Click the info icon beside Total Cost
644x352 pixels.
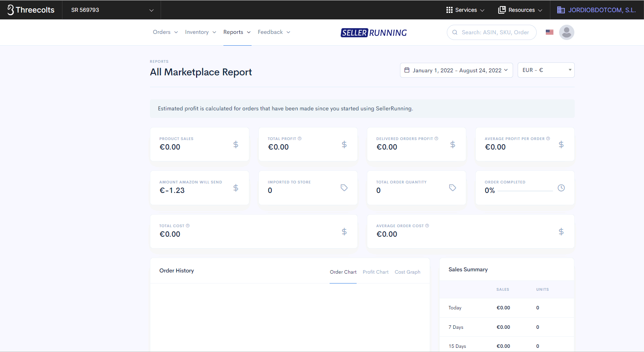188,226
